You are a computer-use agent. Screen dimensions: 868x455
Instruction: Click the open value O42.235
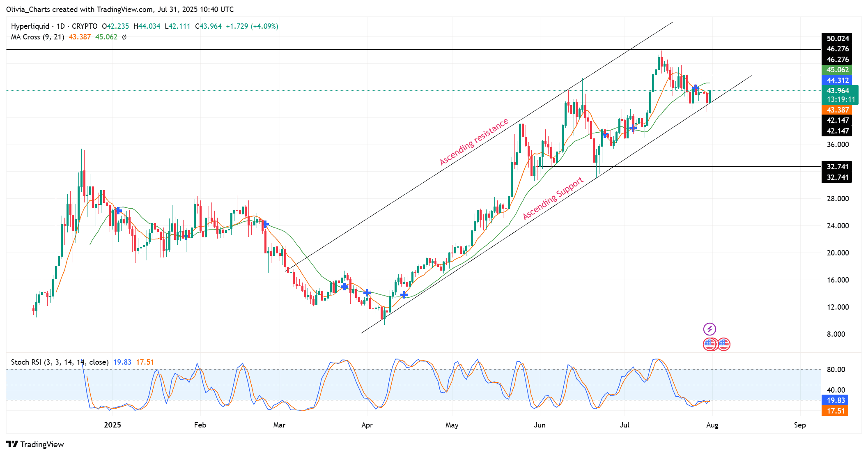(x=115, y=26)
